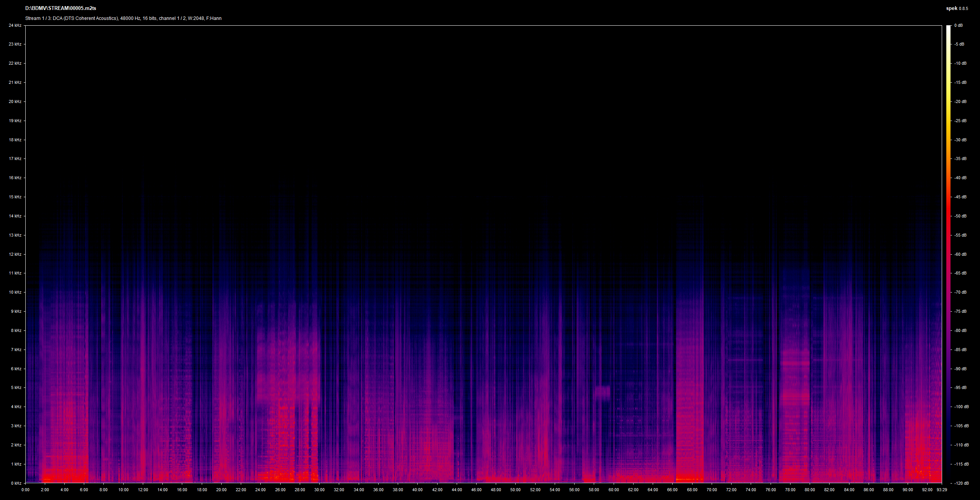The height and width of the screenshot is (500, 980).
Task: Click the 1 kHz frequency axis label
Action: [x=16, y=464]
